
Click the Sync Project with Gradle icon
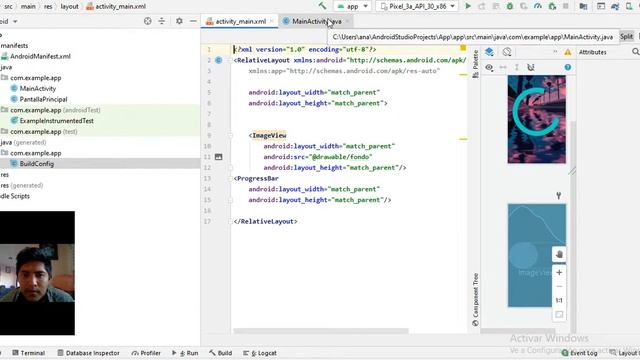(x=615, y=6)
